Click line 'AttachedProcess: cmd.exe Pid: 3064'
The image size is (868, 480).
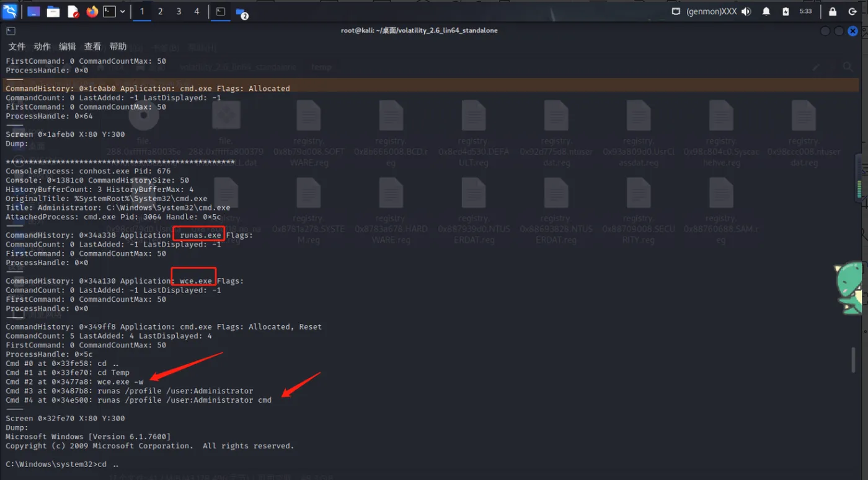point(113,217)
